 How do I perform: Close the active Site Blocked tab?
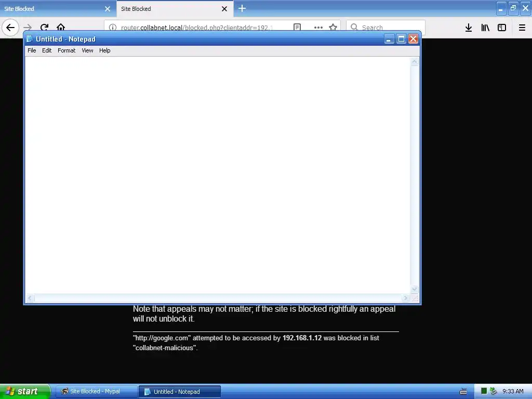(x=224, y=9)
